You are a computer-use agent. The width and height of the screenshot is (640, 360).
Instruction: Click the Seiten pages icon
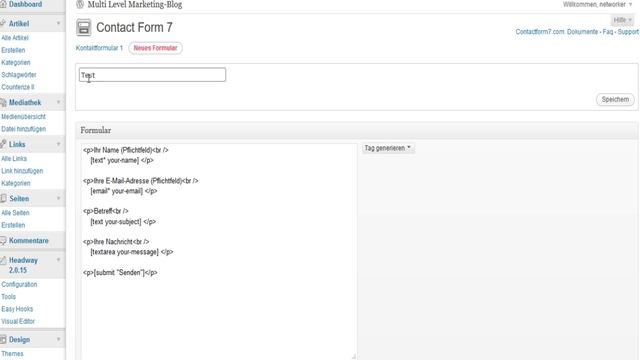pyautogui.click(x=3, y=198)
